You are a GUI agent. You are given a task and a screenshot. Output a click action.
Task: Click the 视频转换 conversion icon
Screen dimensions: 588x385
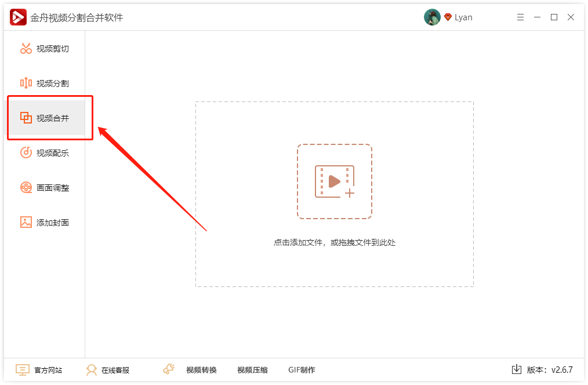(x=169, y=368)
